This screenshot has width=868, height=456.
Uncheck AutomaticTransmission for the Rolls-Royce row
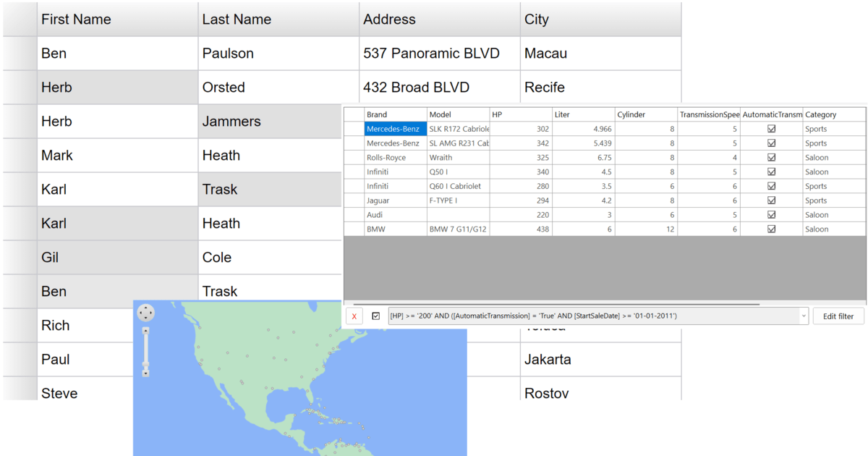pos(771,158)
